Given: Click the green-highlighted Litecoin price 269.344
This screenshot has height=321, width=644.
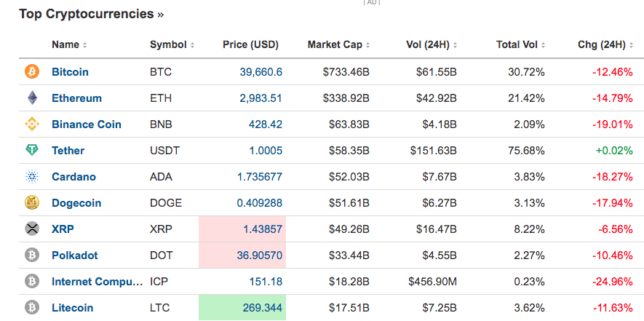Looking at the screenshot, I should click(263, 308).
